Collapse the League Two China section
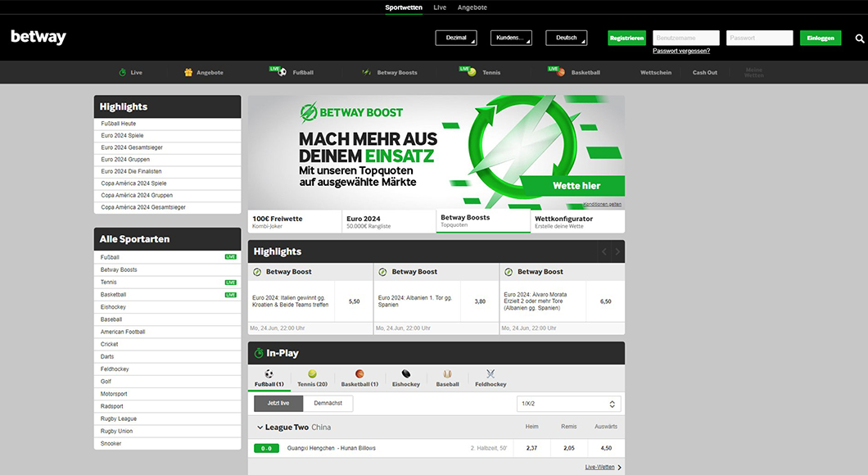Image resolution: width=868 pixels, height=475 pixels. 260,427
